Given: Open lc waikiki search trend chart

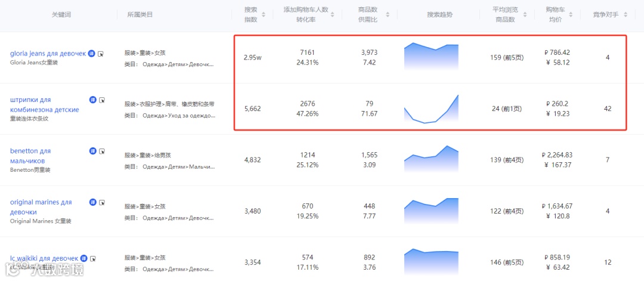Looking at the screenshot, I should (x=431, y=262).
